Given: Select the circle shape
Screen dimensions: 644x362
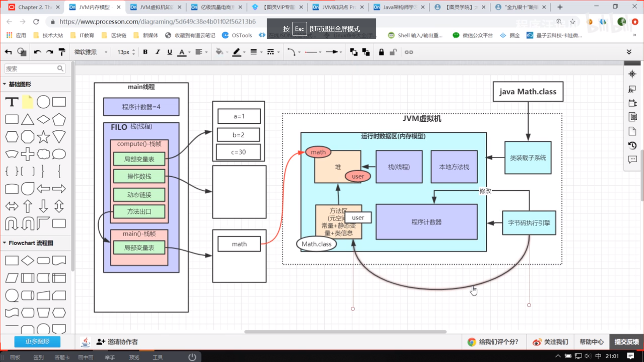Looking at the screenshot, I should 43,102.
